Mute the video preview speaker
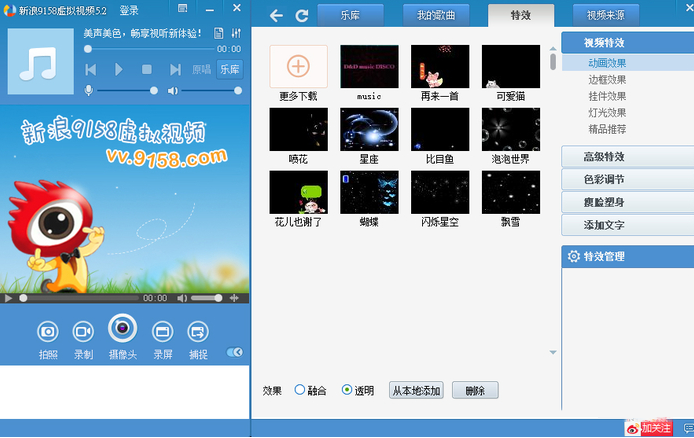The width and height of the screenshot is (694, 438). pos(182,298)
